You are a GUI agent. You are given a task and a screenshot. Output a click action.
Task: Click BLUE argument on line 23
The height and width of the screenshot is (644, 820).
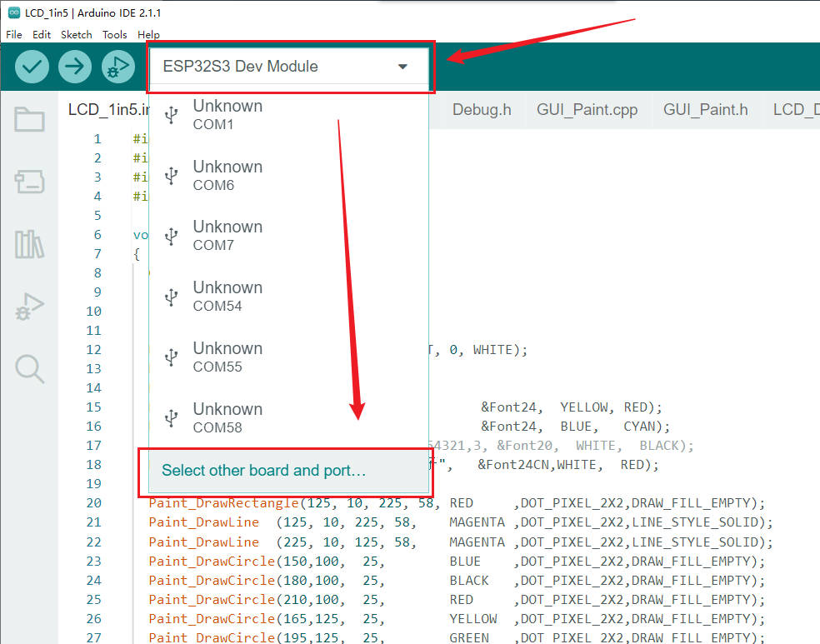click(x=465, y=562)
